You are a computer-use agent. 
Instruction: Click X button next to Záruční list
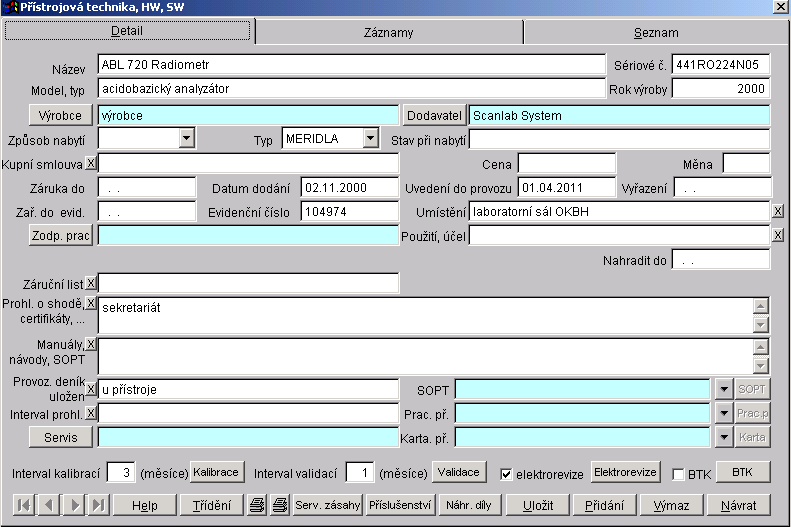[x=90, y=284]
